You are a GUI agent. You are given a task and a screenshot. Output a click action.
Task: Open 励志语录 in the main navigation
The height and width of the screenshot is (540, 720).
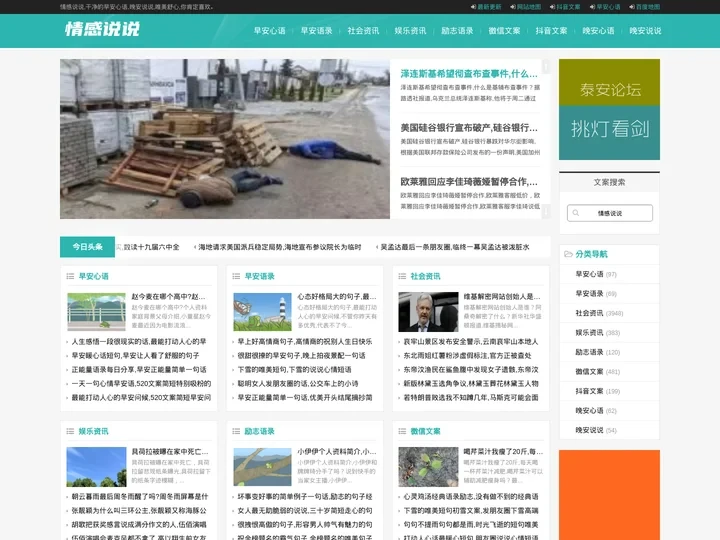tap(457, 31)
